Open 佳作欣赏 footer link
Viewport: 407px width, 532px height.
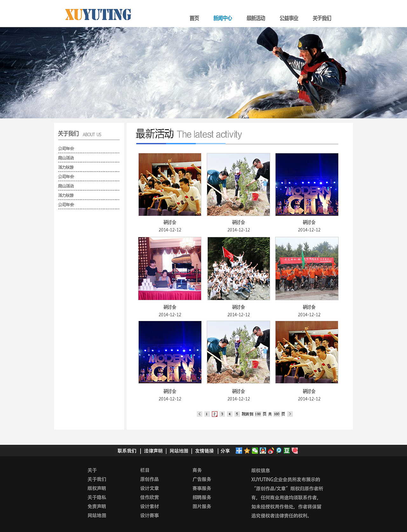tap(149, 497)
